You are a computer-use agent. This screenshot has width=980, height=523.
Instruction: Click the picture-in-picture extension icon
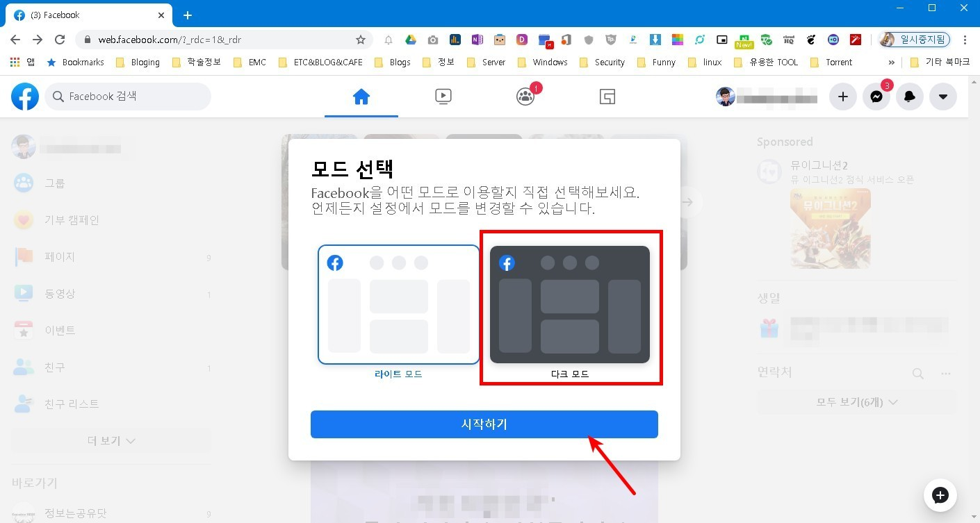(722, 40)
